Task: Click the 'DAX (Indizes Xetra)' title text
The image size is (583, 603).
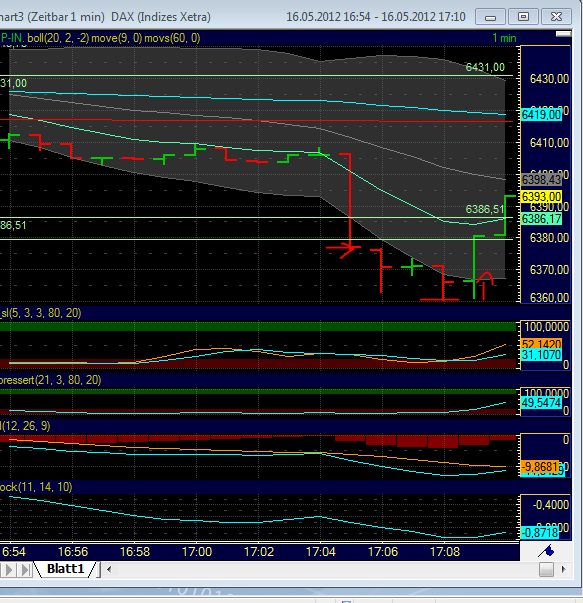Action: pyautogui.click(x=161, y=17)
